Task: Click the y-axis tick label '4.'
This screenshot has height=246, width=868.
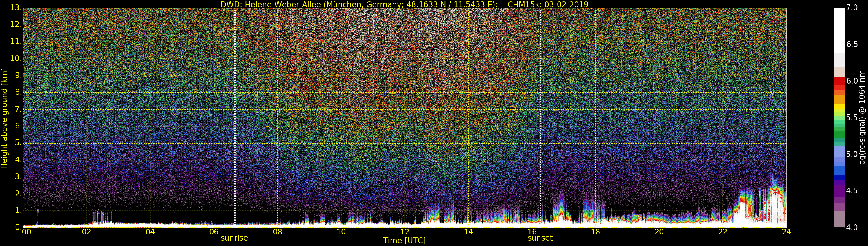Action: (18, 160)
